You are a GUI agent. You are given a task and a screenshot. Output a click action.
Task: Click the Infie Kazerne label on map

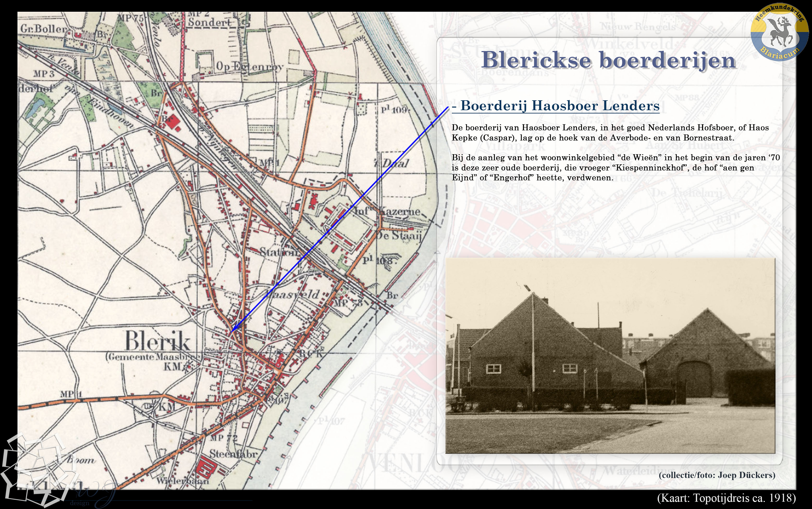[x=387, y=212]
